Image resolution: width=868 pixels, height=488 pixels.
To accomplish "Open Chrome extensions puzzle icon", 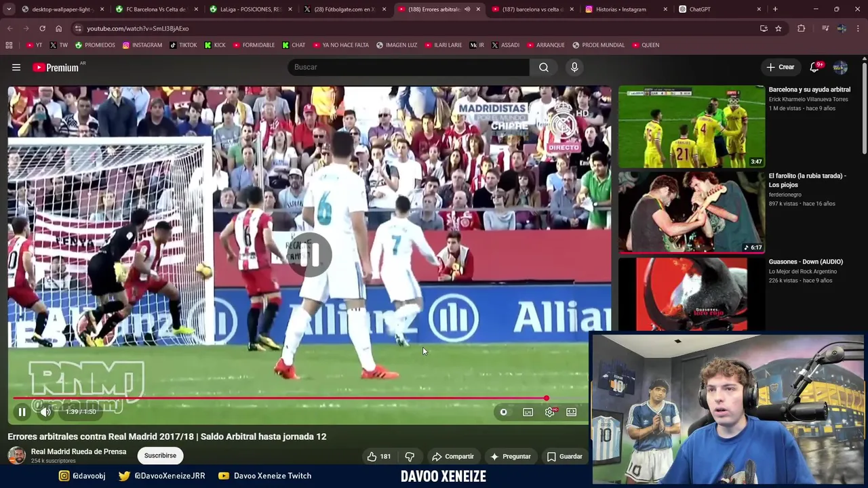I will point(802,28).
